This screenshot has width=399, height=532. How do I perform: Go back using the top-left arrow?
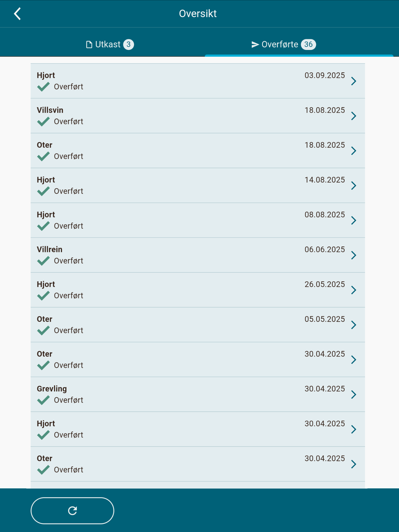click(17, 13)
